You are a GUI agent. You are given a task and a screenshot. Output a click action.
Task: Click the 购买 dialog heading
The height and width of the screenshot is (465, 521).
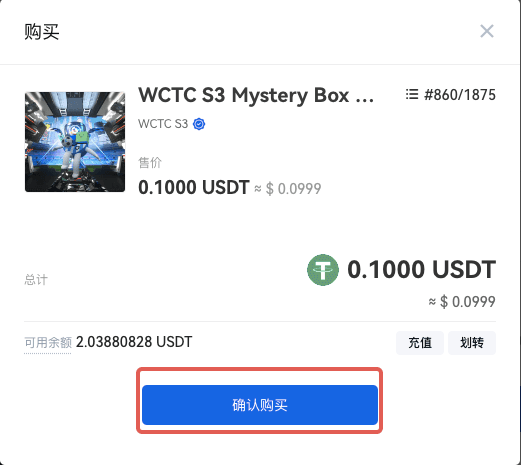41,32
